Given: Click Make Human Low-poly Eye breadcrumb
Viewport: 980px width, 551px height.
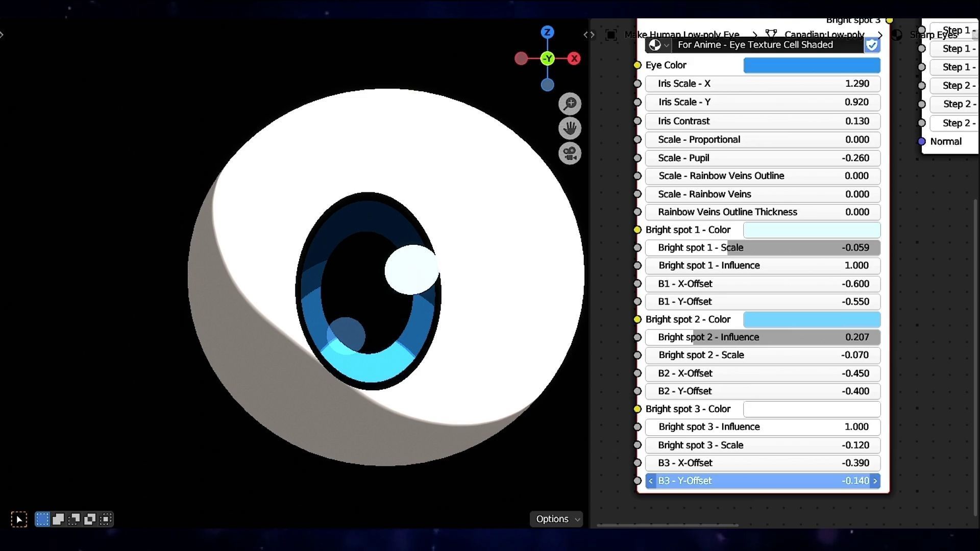Looking at the screenshot, I should (x=682, y=34).
